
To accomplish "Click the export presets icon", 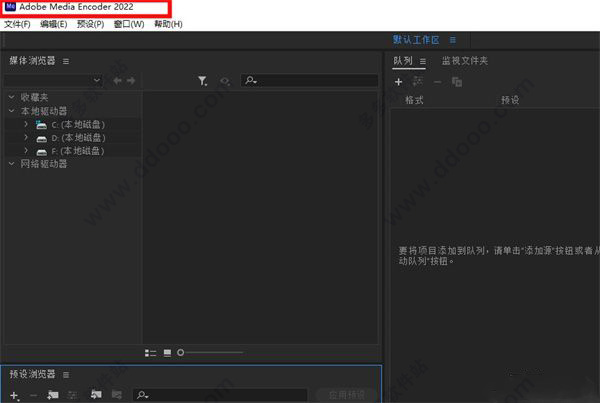I will click(117, 394).
